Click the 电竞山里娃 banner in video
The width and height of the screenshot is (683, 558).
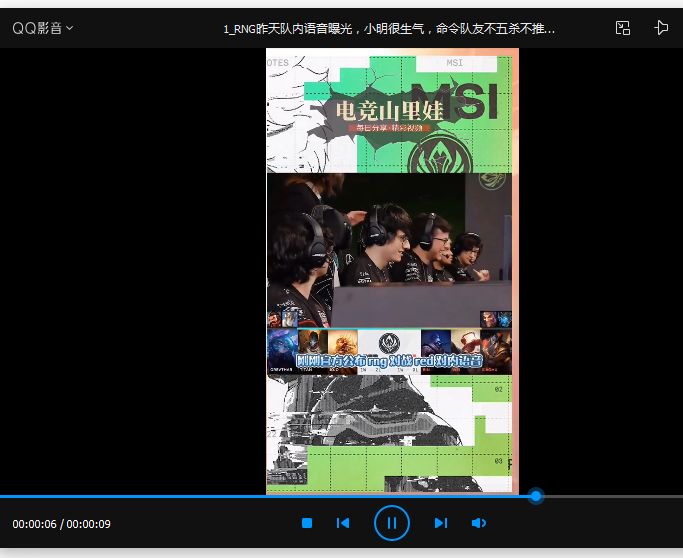pos(389,111)
